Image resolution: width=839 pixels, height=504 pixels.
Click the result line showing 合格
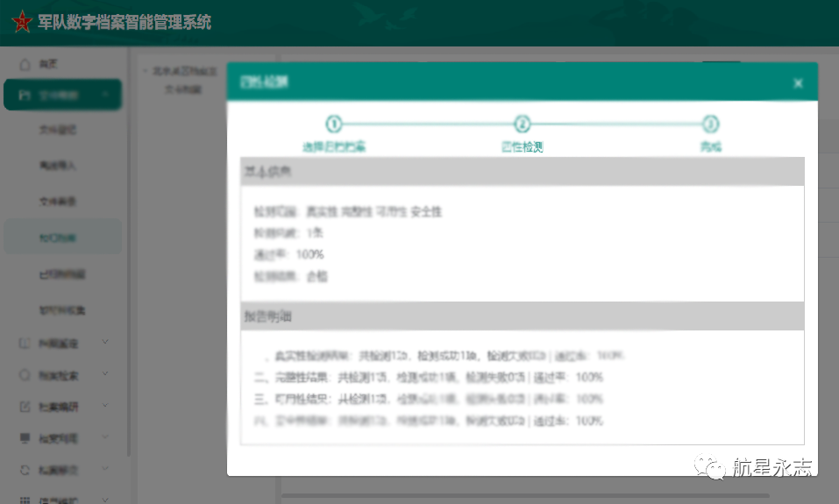click(x=290, y=277)
